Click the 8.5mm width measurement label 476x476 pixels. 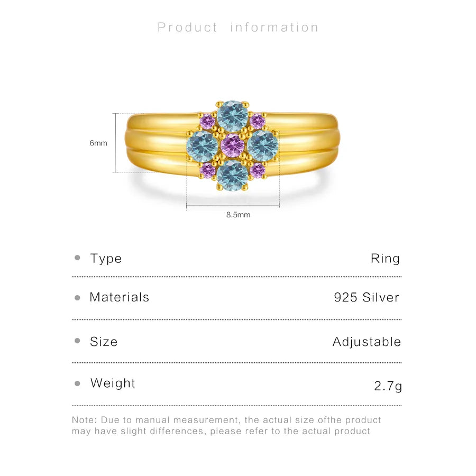point(238,215)
